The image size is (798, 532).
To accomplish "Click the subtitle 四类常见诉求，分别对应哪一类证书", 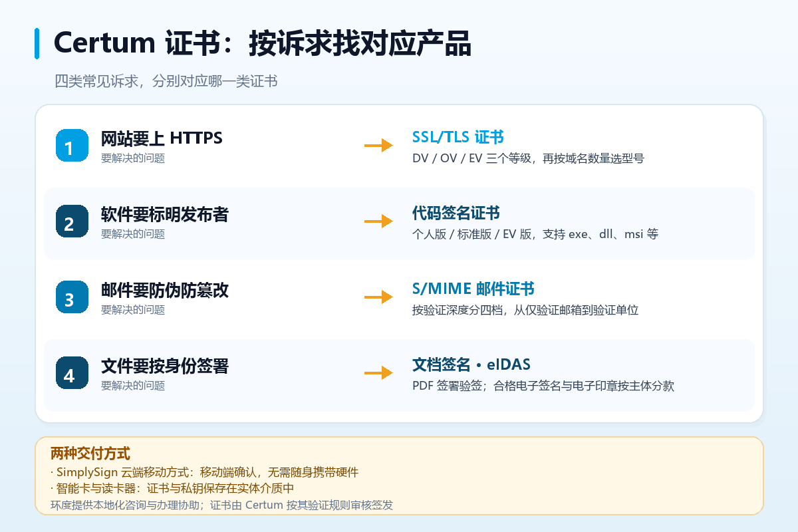I will tap(166, 82).
